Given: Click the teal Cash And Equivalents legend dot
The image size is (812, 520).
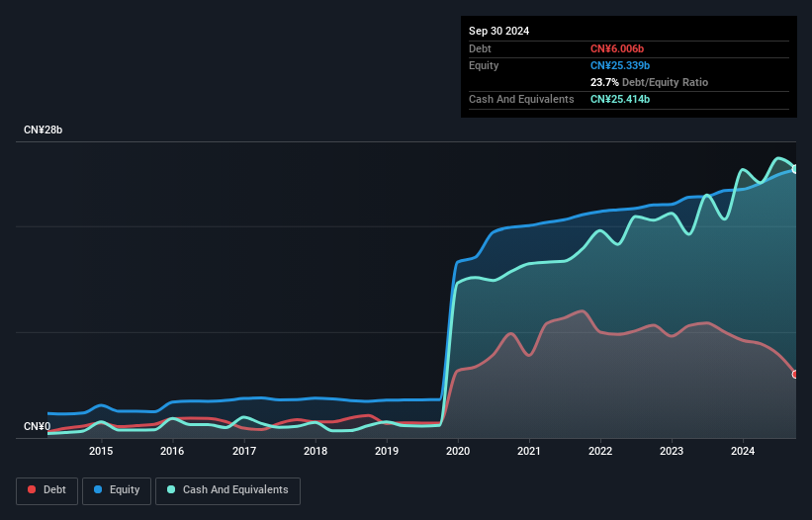Looking at the screenshot, I should (x=171, y=489).
